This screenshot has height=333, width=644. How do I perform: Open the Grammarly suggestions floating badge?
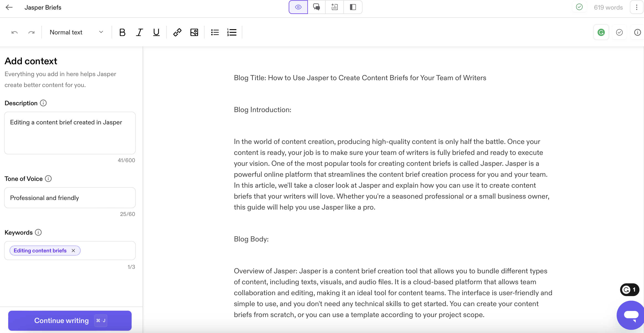click(x=629, y=289)
